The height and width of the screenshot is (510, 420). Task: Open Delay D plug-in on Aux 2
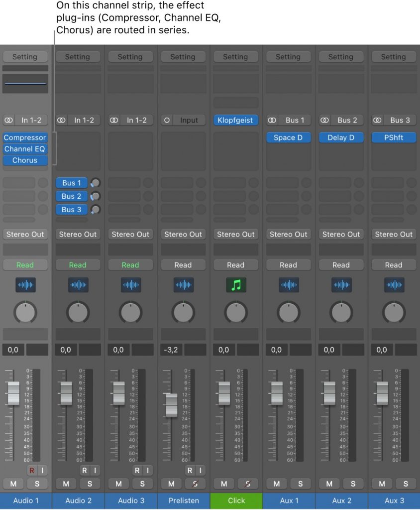coord(341,137)
